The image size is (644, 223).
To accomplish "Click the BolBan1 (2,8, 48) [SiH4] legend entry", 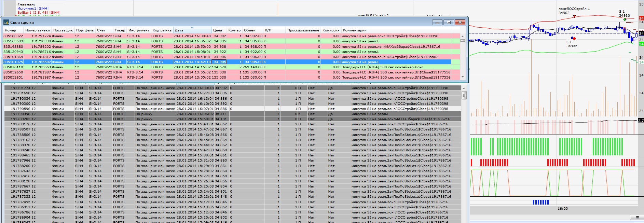I will click(39, 12).
